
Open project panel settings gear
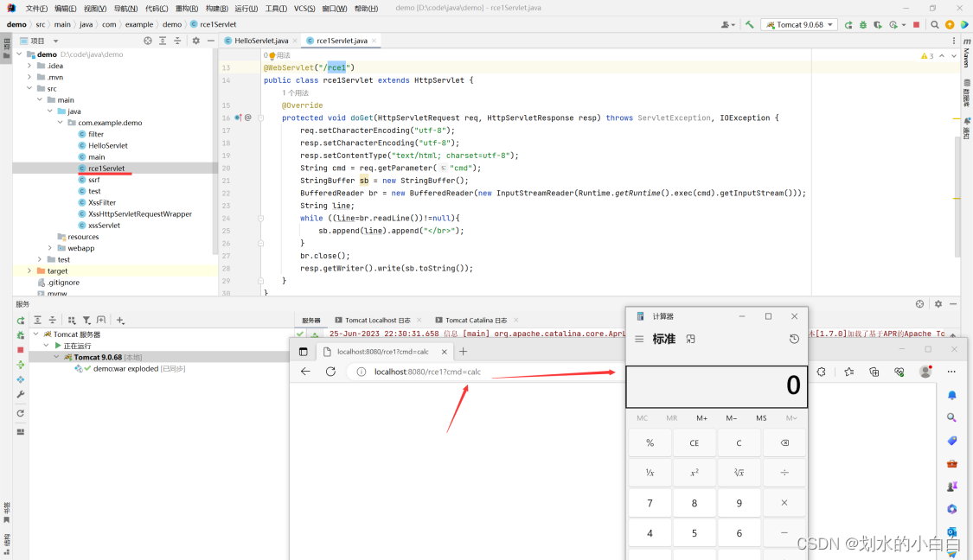coord(196,41)
